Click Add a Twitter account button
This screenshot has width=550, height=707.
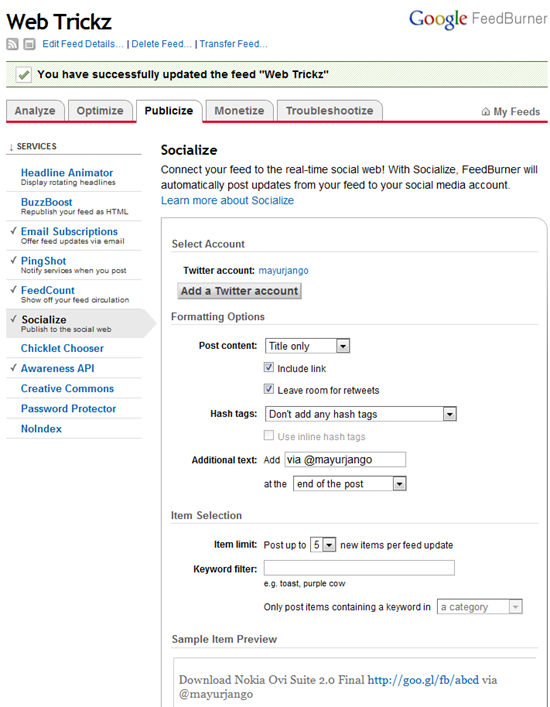pos(239,291)
